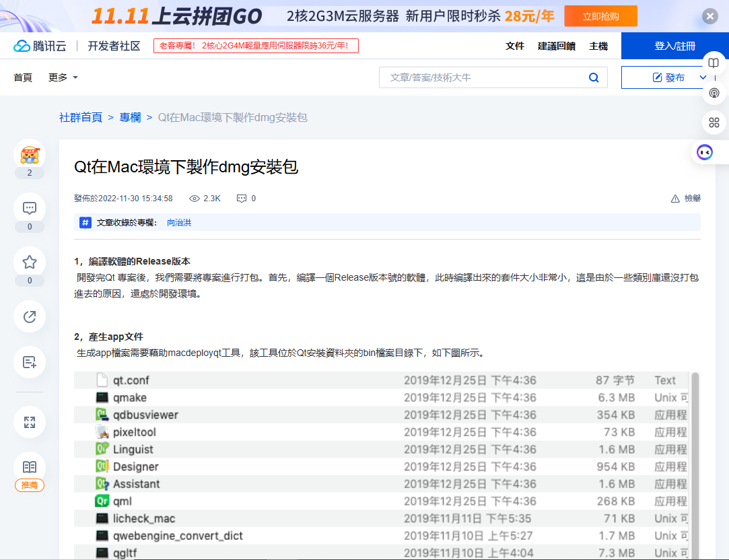729x560 pixels.
Task: Open the 推薦 reading book icon
Action: point(30,467)
